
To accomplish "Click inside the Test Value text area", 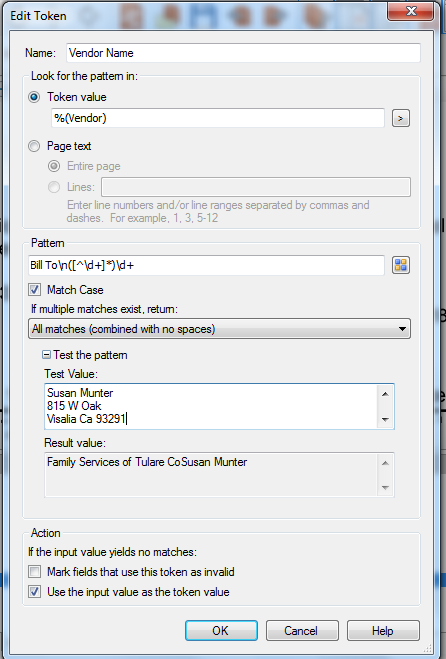I will click(x=211, y=406).
